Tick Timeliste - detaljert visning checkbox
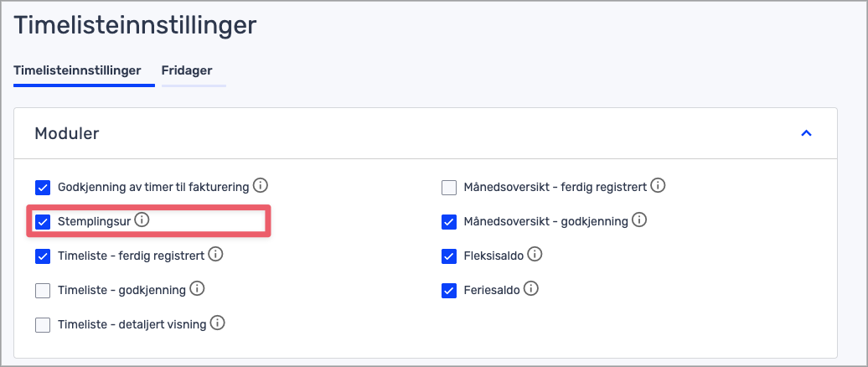The image size is (868, 367). (43, 324)
